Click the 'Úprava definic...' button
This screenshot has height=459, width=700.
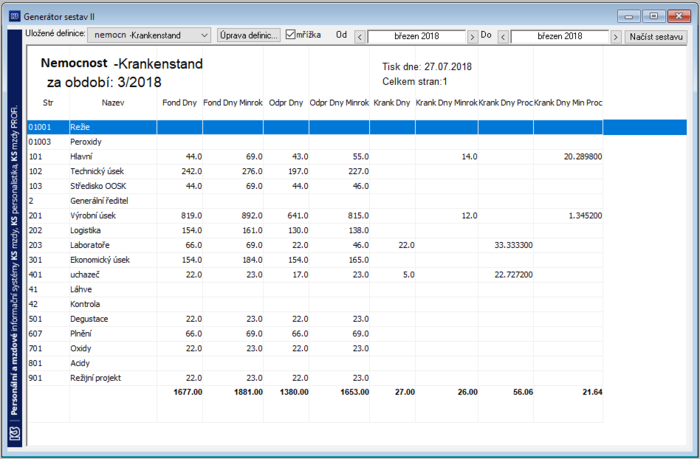pyautogui.click(x=249, y=35)
